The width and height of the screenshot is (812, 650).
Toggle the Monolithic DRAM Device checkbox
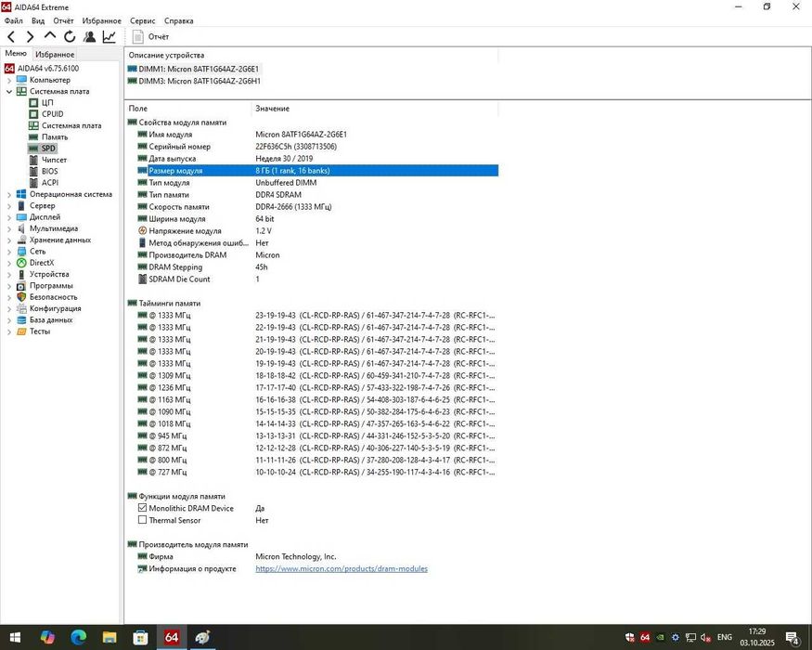pos(142,508)
